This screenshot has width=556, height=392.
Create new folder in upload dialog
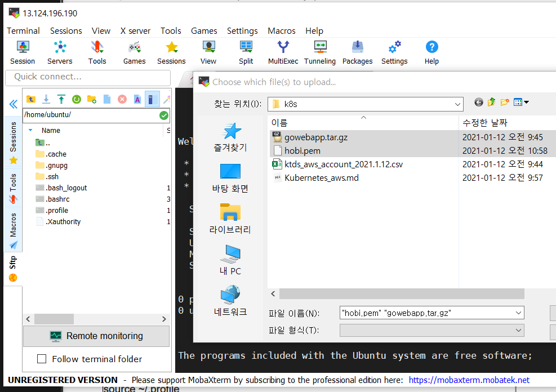pos(505,103)
